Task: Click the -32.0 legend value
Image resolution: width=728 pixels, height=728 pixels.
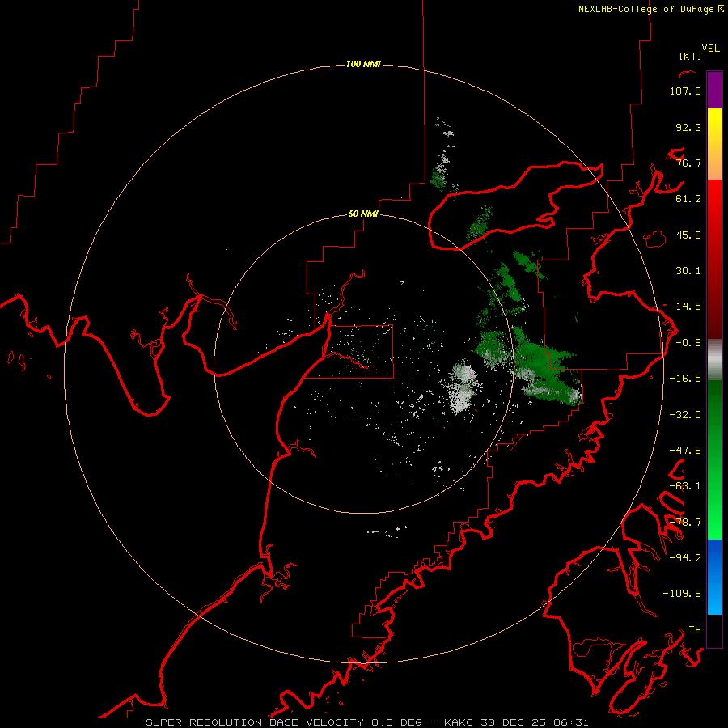Action: [x=685, y=415]
